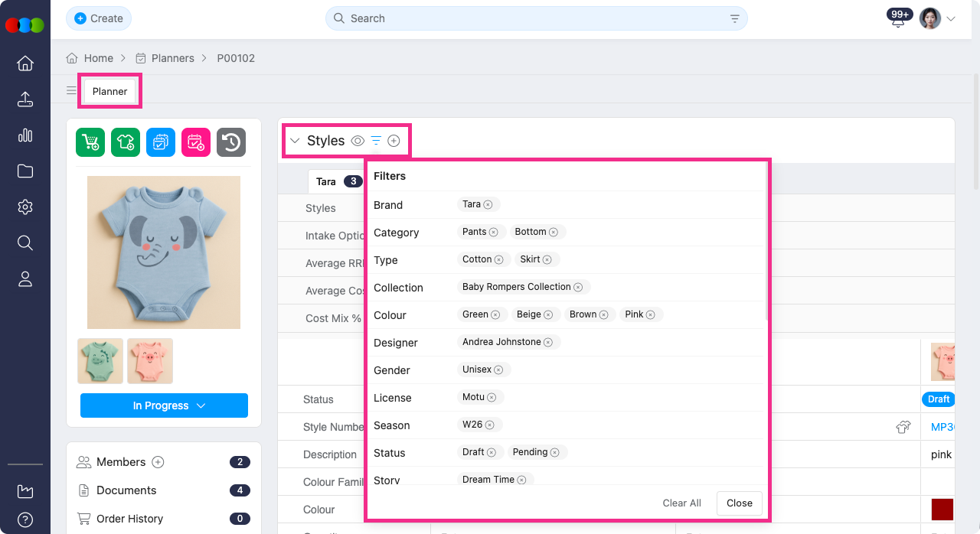The height and width of the screenshot is (534, 980).
Task: Click the green shopping cart add icon
Action: pyautogui.click(x=90, y=142)
